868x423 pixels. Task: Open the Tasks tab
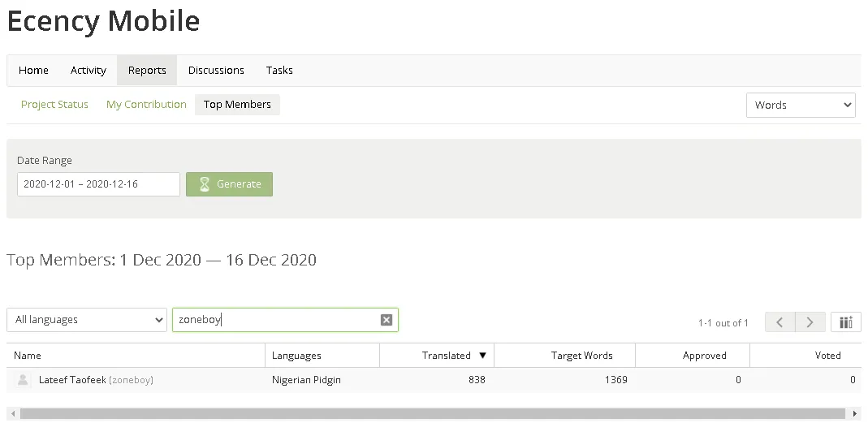click(x=279, y=71)
